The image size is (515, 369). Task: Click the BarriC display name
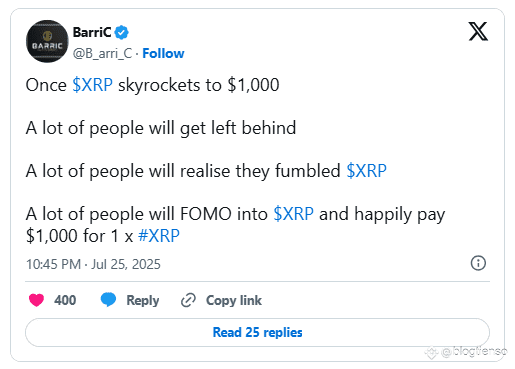coord(92,32)
